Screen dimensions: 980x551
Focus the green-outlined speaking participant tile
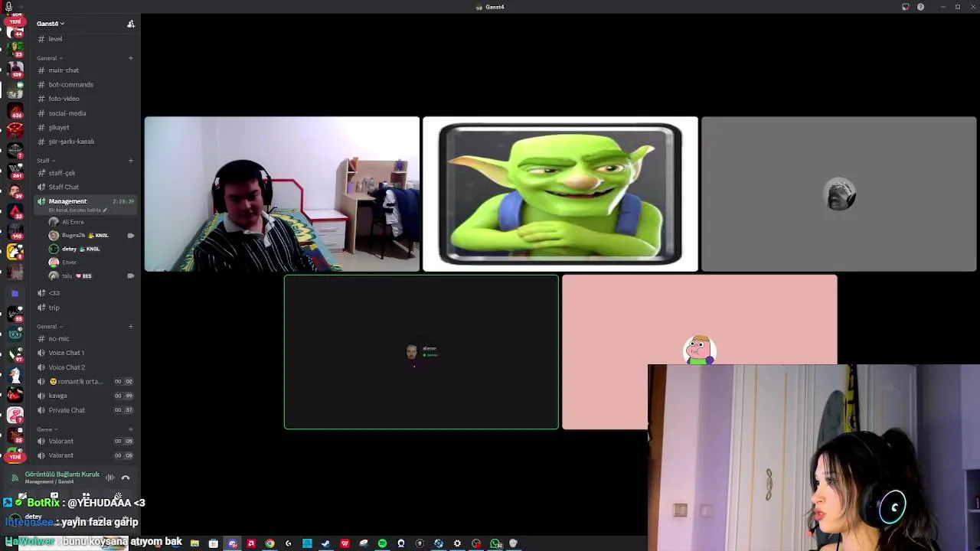coord(421,352)
